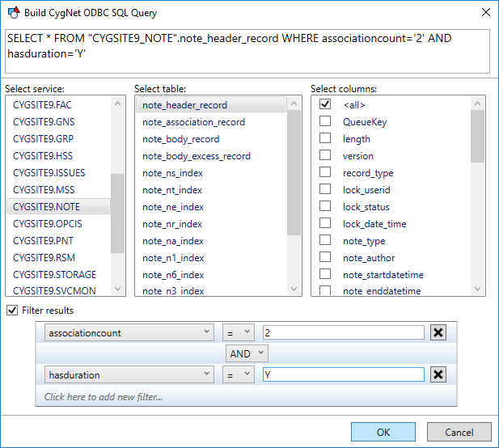This screenshot has height=448, width=499.
Task: Check the QueueKey column checkbox
Action: click(325, 121)
